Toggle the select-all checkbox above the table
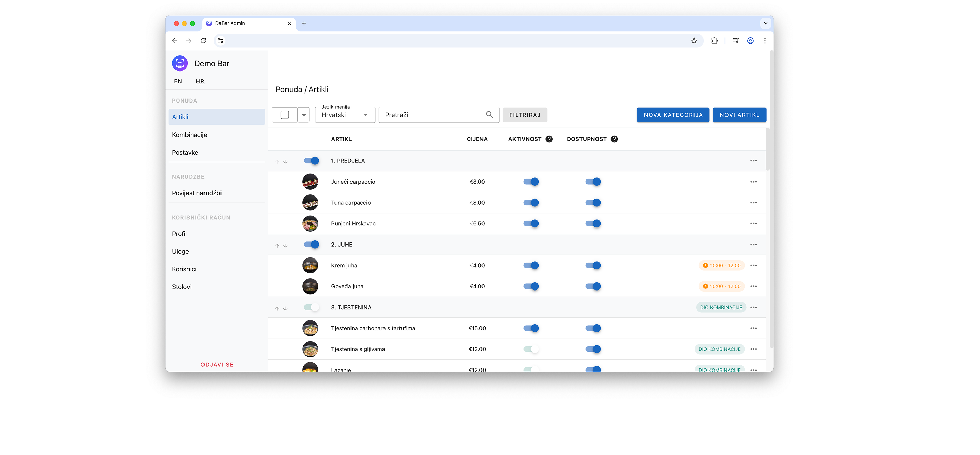Image resolution: width=980 pixels, height=455 pixels. 284,115
